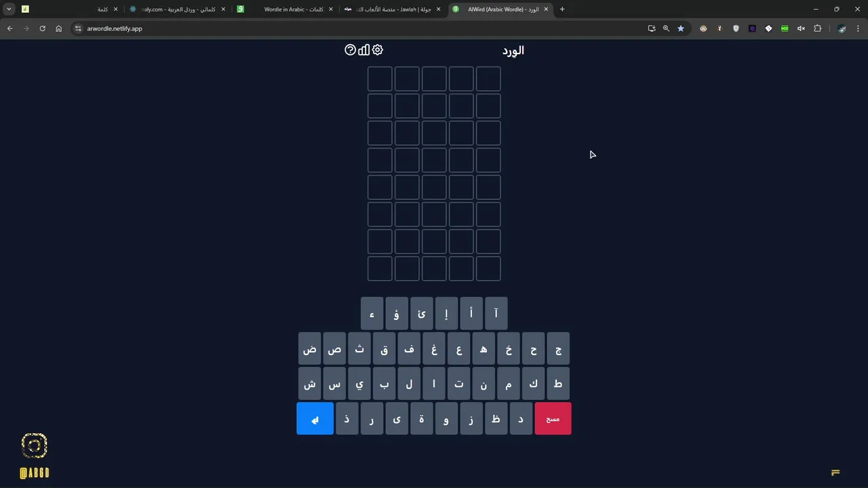868x488 pixels.
Task: Open a new browser tab
Action: tap(562, 9)
